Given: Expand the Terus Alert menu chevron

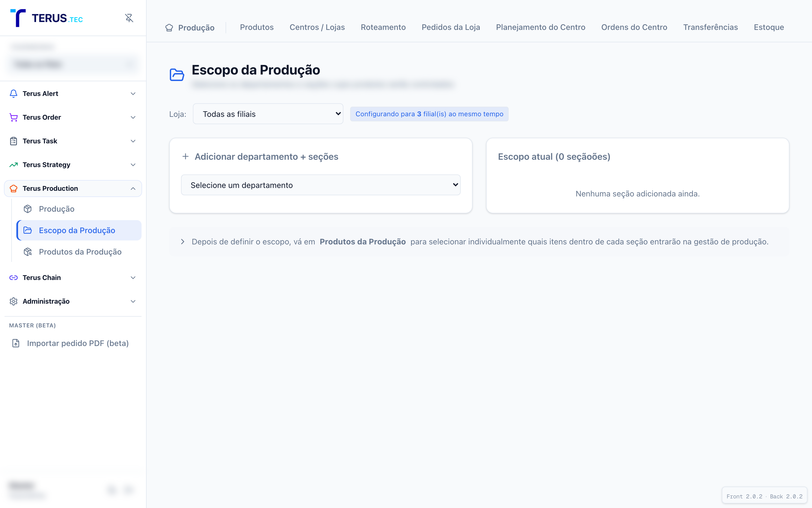Looking at the screenshot, I should click(133, 93).
